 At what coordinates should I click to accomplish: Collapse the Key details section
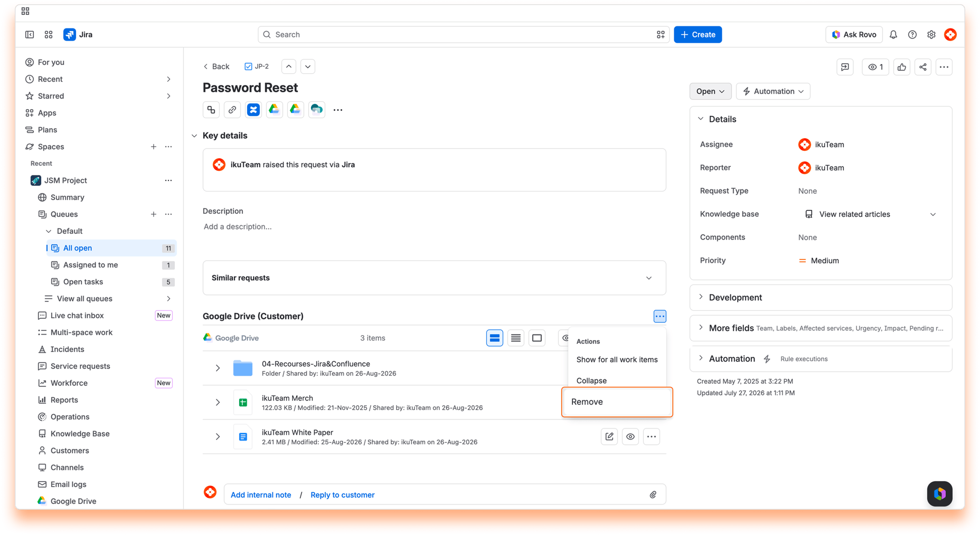point(194,136)
